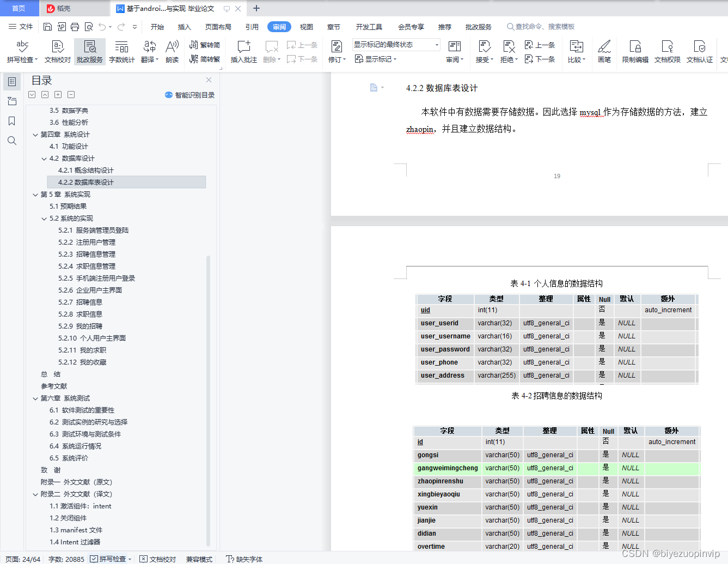Switch to the 页面布局 ribbon tab
The height and width of the screenshot is (564, 728).
click(218, 27)
